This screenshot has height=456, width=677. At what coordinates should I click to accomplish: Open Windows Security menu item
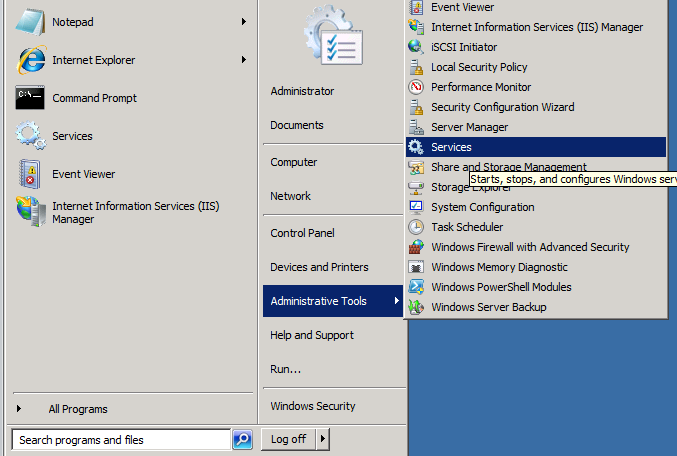click(313, 406)
